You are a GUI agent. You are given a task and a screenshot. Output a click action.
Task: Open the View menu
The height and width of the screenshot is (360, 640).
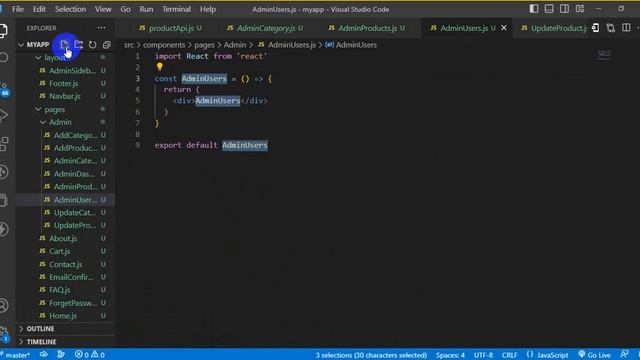point(103,9)
